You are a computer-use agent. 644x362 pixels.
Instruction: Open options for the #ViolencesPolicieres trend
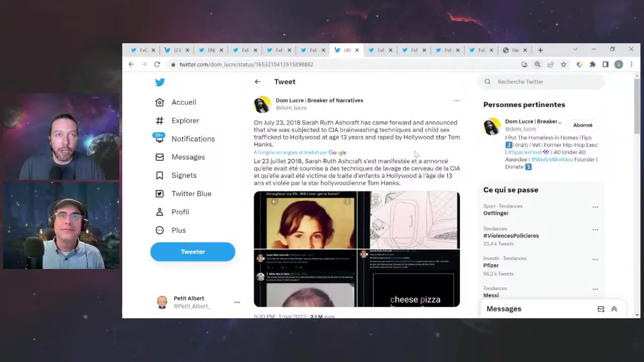[595, 230]
